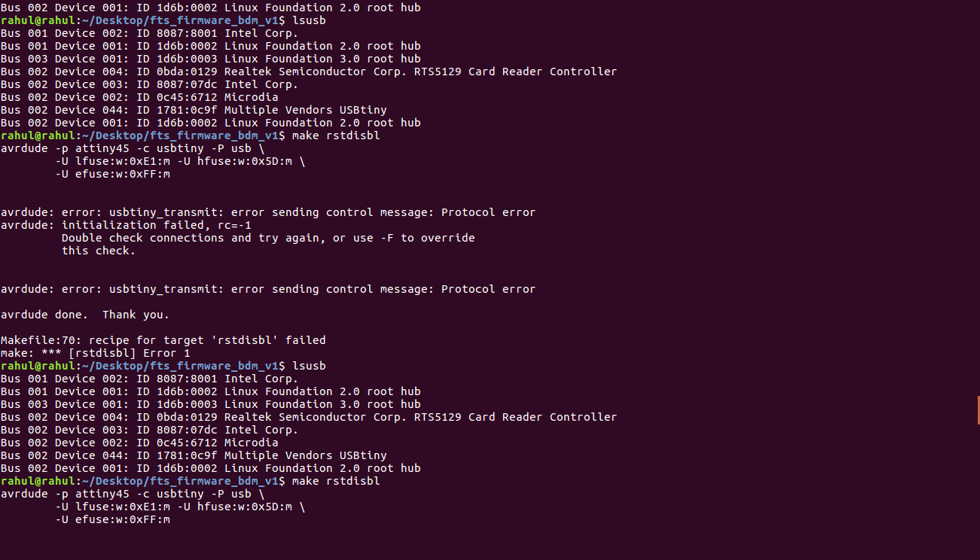Click the first "make rstdisbl" command typed at prompt

[336, 135]
